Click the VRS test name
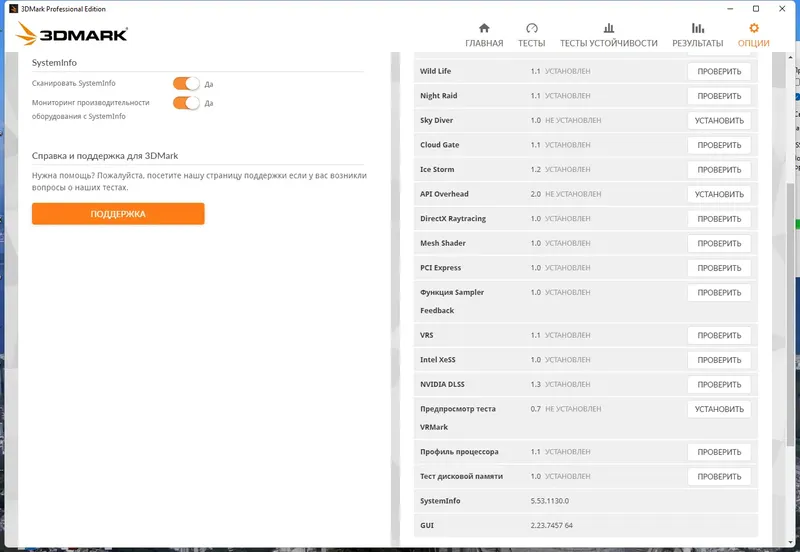The image size is (800, 552). (x=427, y=335)
